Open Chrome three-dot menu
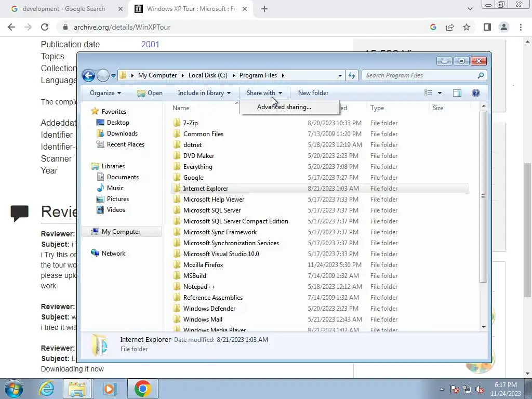Screen dimensions: 532x399 [521, 27]
